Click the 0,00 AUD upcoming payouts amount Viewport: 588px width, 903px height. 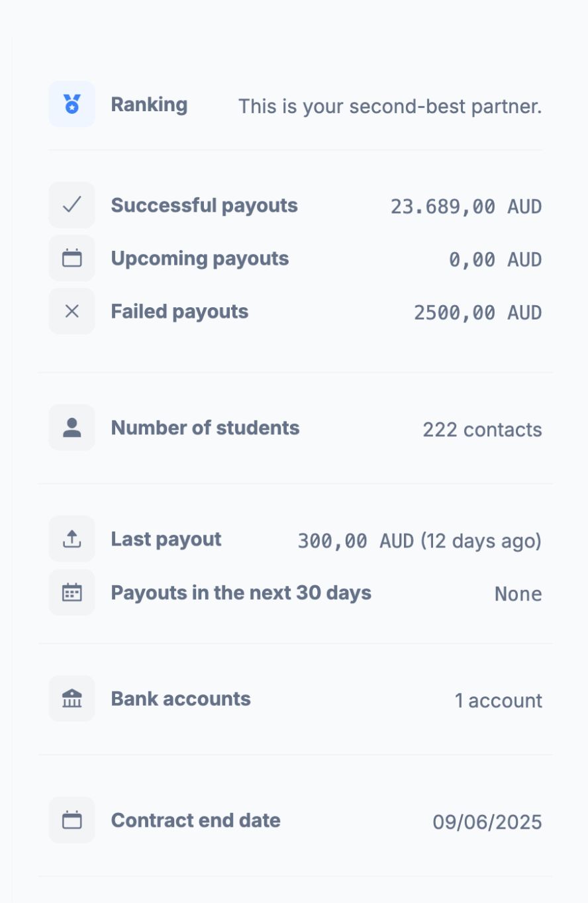pos(495,260)
